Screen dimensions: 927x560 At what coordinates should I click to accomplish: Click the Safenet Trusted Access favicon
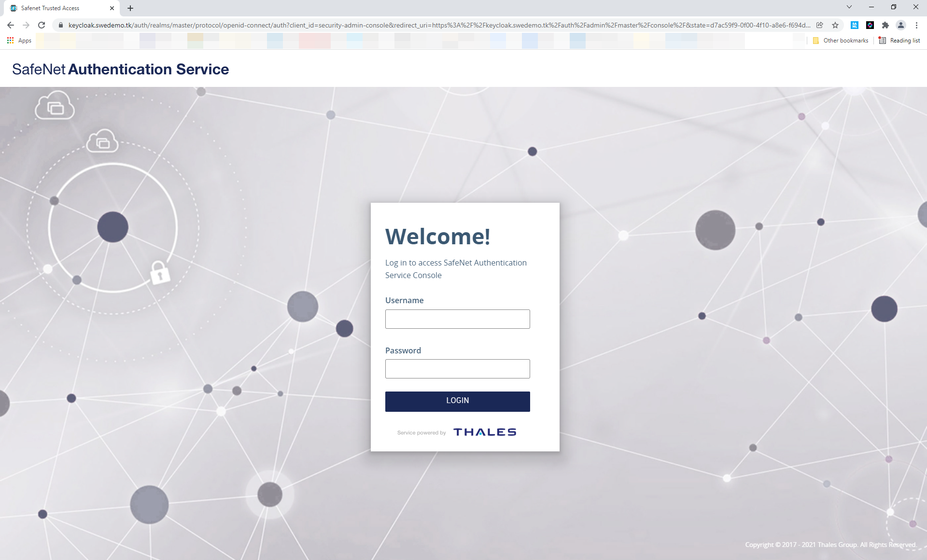(x=14, y=8)
